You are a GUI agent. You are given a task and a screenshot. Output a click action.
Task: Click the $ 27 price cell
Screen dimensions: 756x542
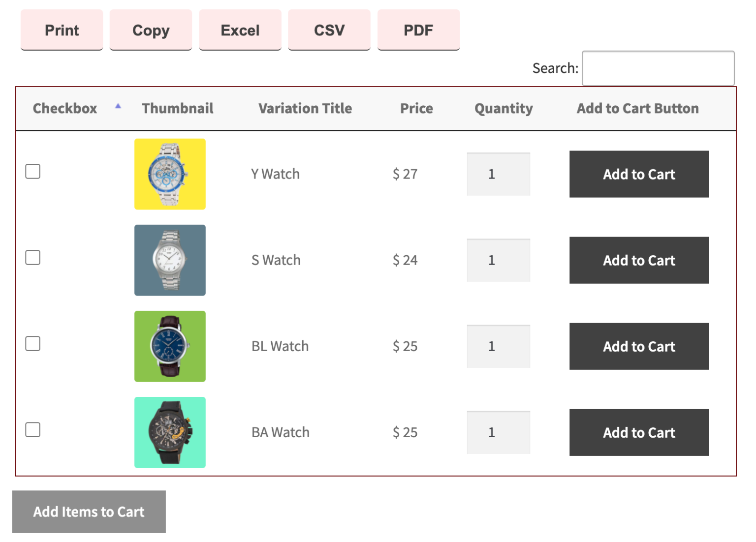pos(405,174)
